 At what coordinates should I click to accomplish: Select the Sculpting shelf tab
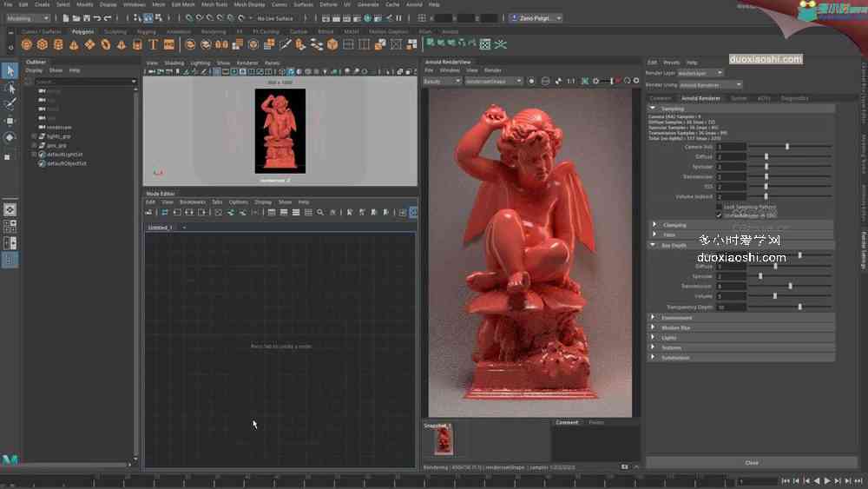click(x=115, y=31)
